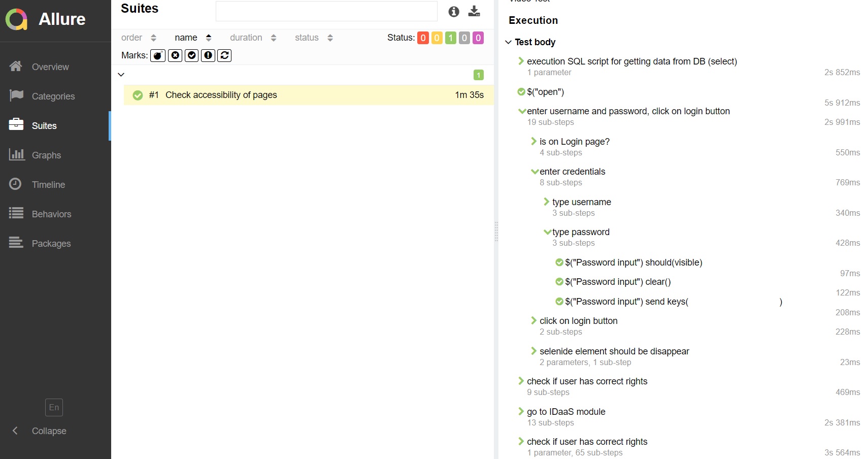
Task: Collapse the Test body execution tree
Action: (x=508, y=42)
